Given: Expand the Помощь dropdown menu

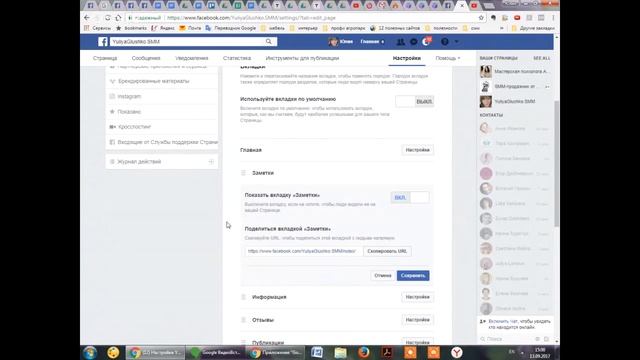Looking at the screenshot, I should [x=447, y=58].
